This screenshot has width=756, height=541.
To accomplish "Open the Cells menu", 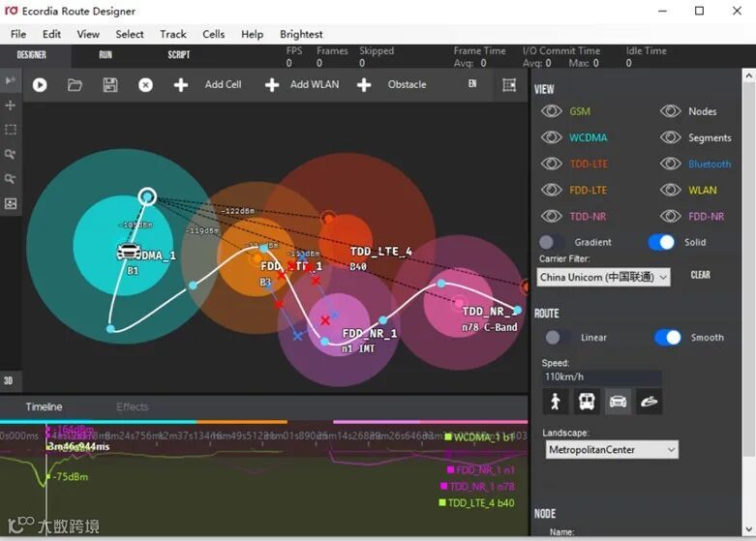I will (x=214, y=34).
